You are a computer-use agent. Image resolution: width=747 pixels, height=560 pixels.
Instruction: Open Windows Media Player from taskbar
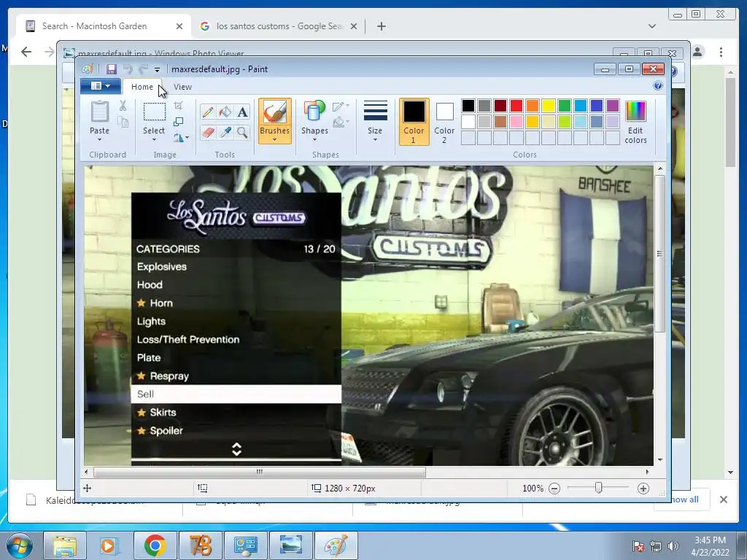pos(109,545)
